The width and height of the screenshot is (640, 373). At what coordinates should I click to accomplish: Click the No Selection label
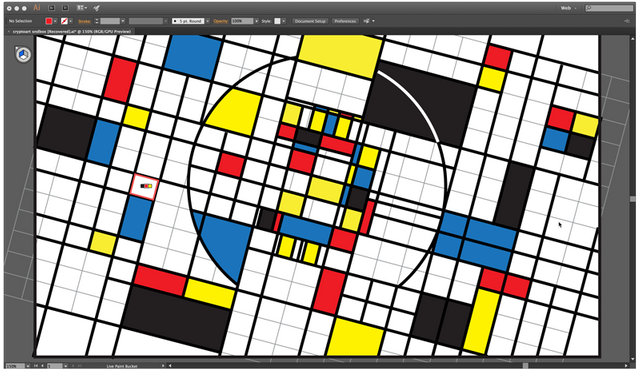(x=20, y=21)
